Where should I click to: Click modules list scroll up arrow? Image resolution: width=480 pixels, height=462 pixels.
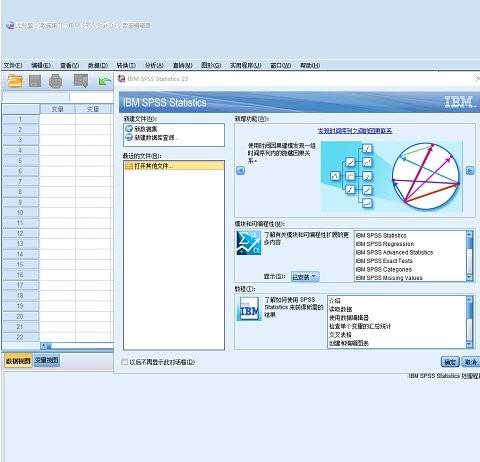point(469,235)
